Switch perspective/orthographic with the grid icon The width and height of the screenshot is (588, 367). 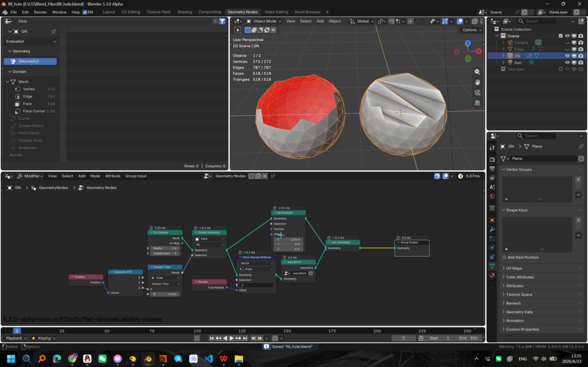point(477,103)
